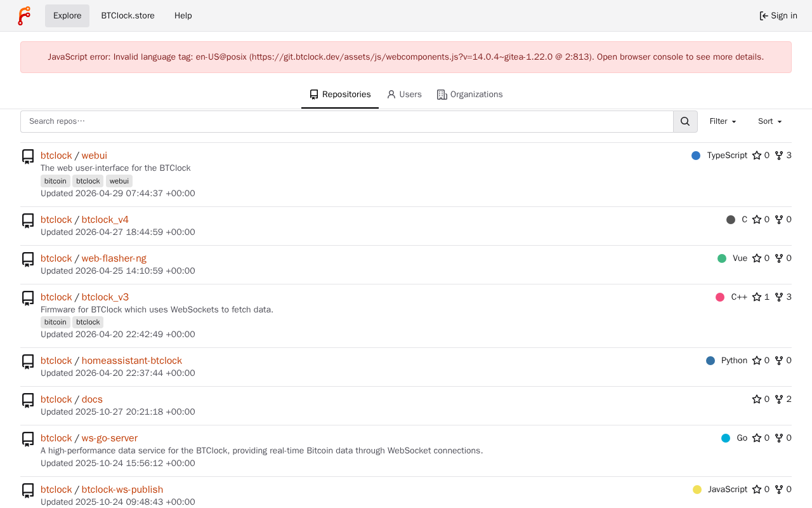Viewport: 812px width, 508px height.
Task: Focus the Search repos input field
Action: point(347,121)
